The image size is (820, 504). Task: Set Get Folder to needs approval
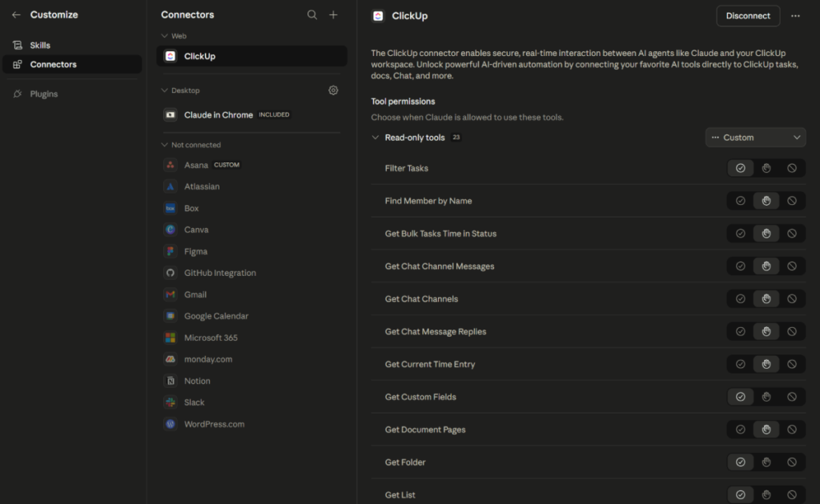click(x=766, y=462)
